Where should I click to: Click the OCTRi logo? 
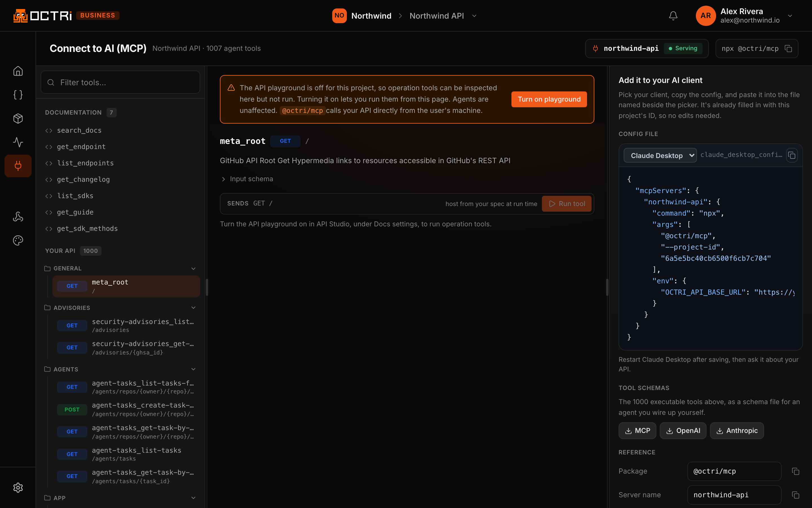[43, 16]
